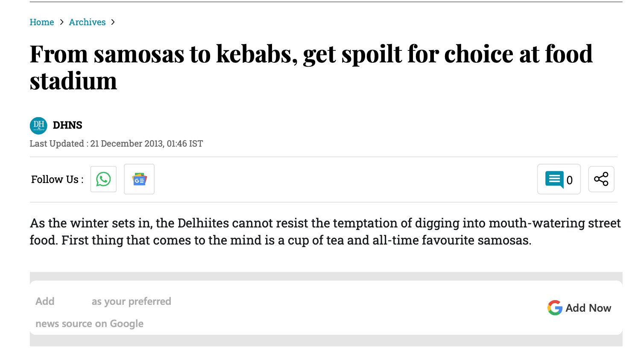Open the DHNS author name
This screenshot has width=644, height=348.
pos(67,125)
